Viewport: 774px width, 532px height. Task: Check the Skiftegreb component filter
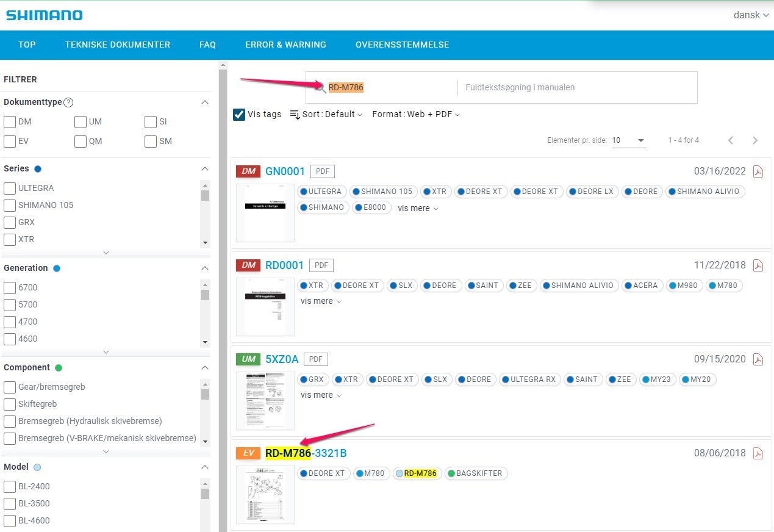click(x=10, y=404)
